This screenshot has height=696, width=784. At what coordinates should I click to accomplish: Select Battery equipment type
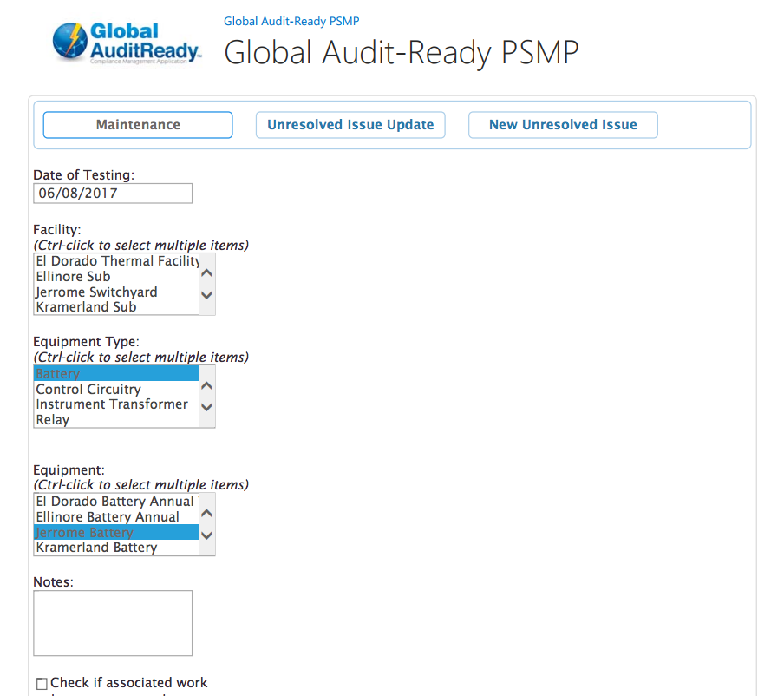pyautogui.click(x=117, y=374)
